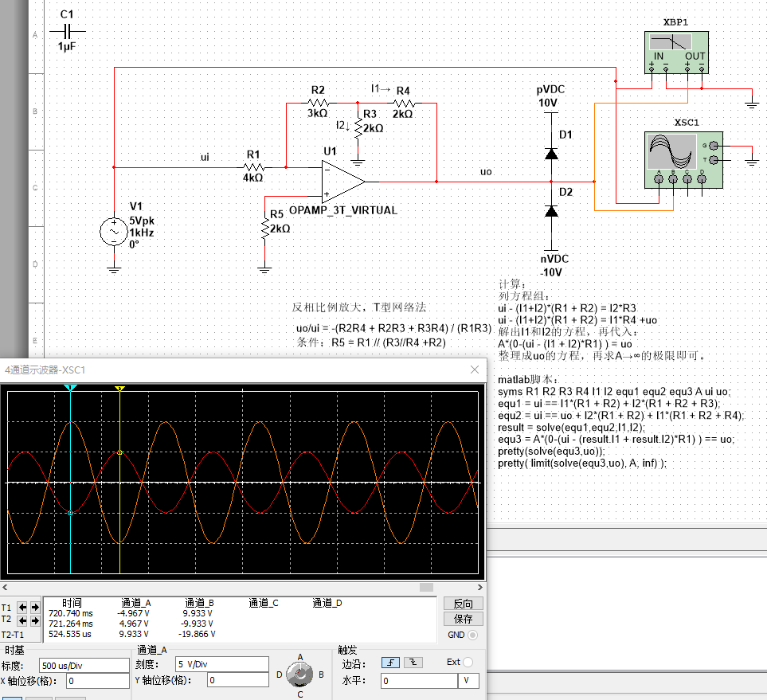Click the channel selector rotary knob
Screen dimensions: 767x700
[300, 675]
